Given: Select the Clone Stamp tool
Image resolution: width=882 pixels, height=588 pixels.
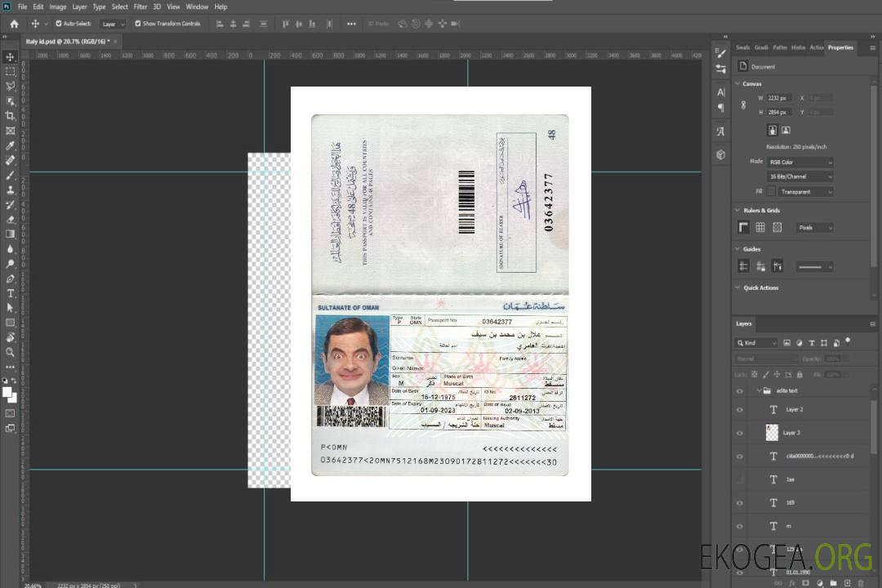Looking at the screenshot, I should click(x=10, y=189).
